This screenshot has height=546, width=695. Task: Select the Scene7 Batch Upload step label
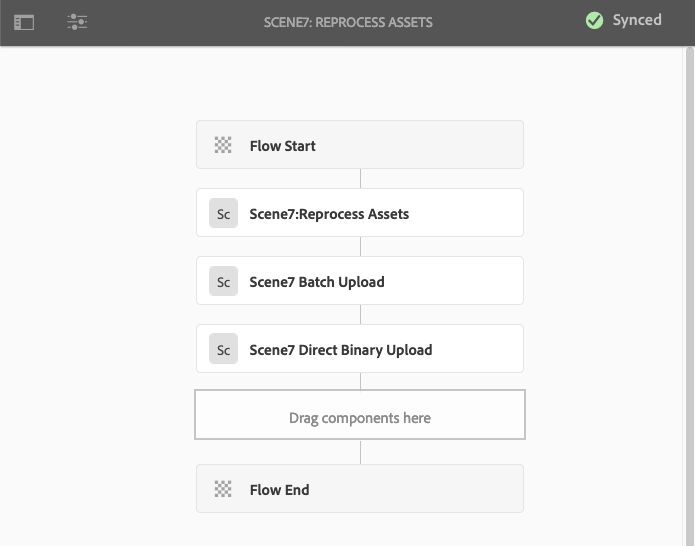(316, 282)
